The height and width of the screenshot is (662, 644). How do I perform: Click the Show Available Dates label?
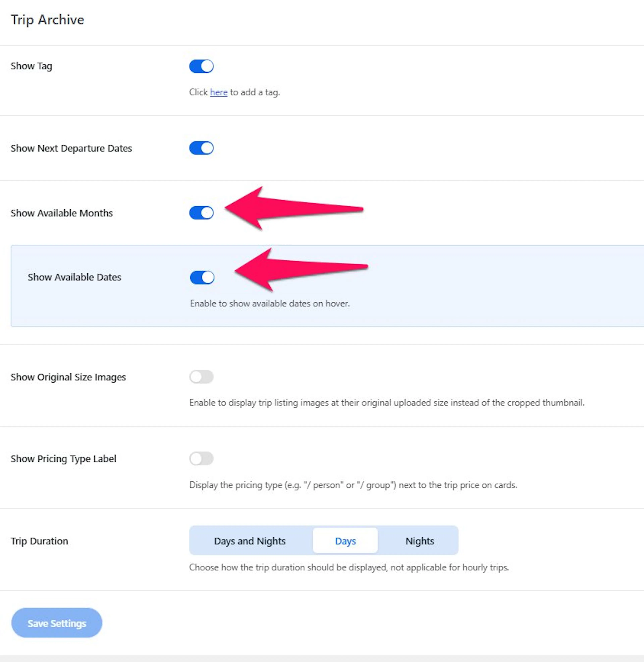(74, 277)
